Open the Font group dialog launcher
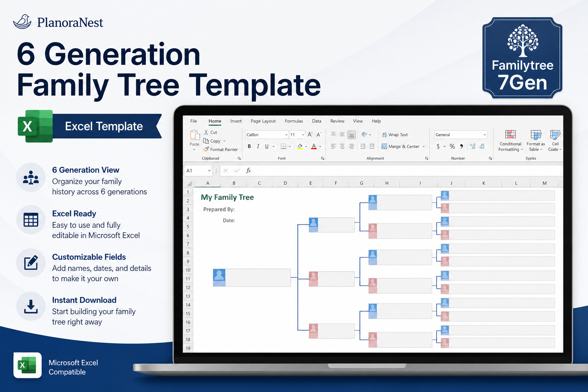Viewport: 588px width, 392px height. pyautogui.click(x=323, y=158)
